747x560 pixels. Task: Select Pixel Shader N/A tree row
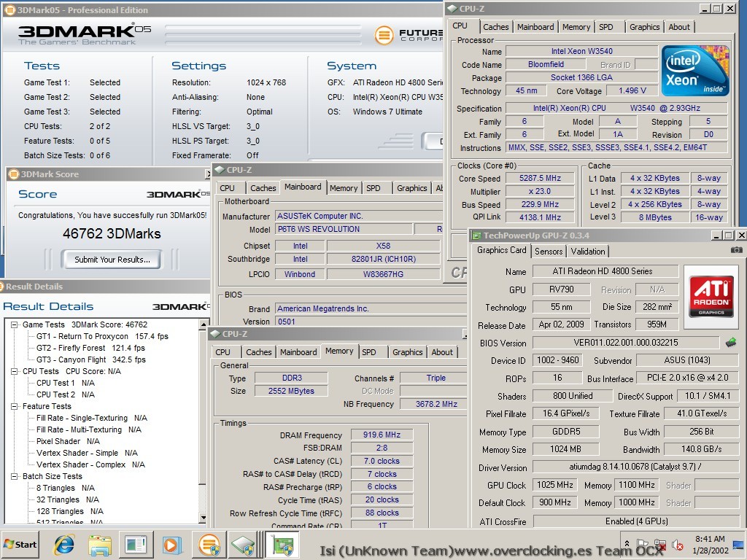[68, 441]
